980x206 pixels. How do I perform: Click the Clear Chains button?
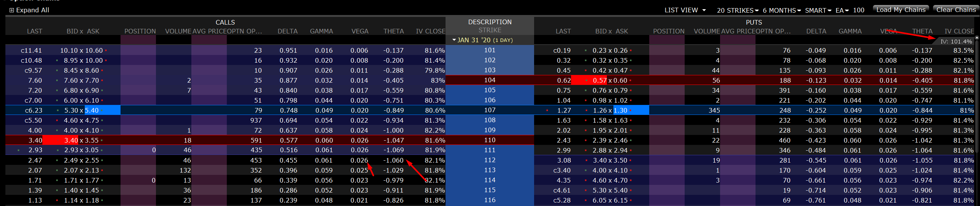click(956, 10)
